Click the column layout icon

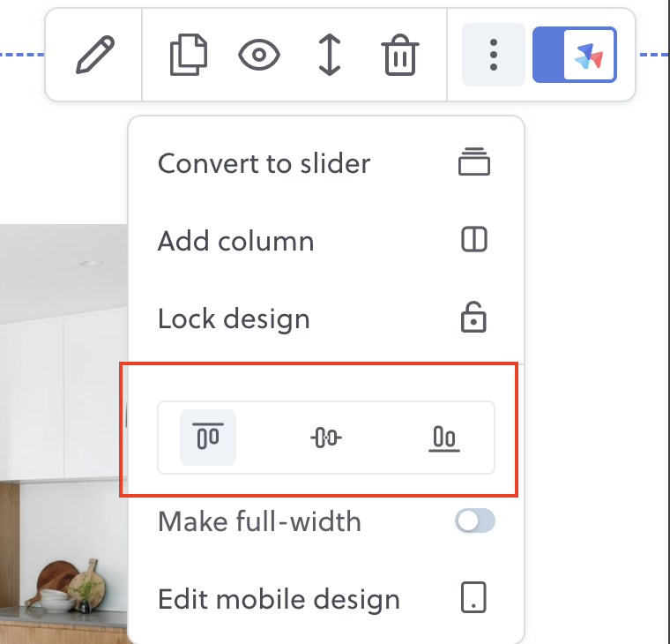474,240
